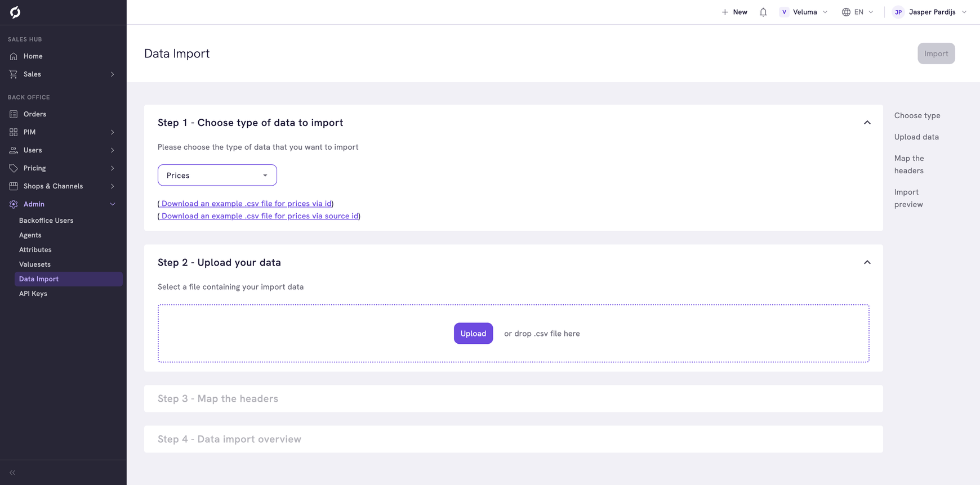Click the Admin label in sidebar
Screen dimensions: 980x485
coord(34,204)
